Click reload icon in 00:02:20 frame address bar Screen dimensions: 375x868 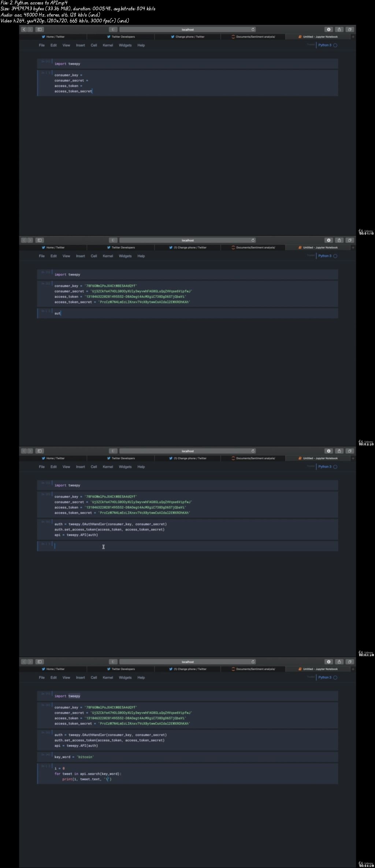[253, 240]
